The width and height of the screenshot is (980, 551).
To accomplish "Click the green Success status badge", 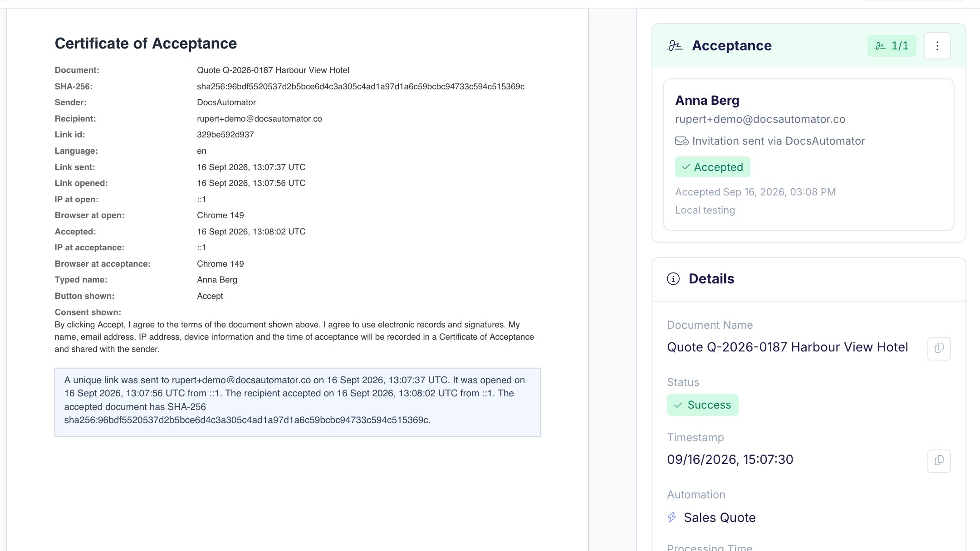I will point(702,405).
